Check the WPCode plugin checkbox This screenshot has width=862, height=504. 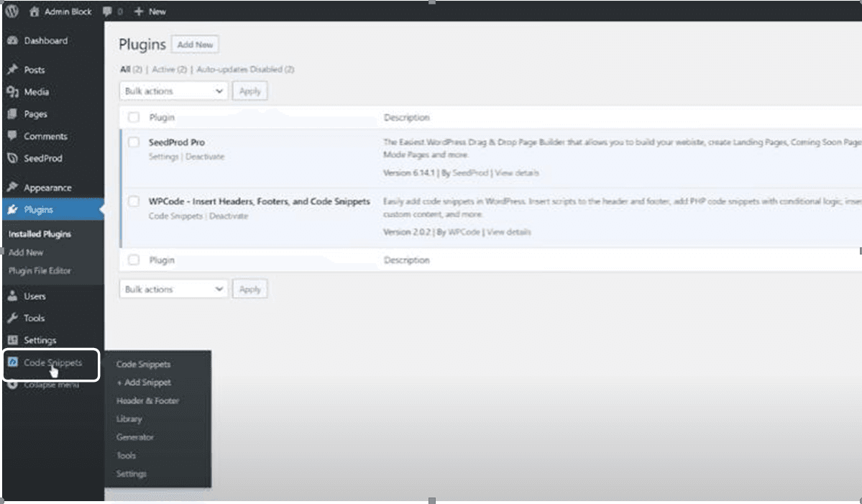[x=134, y=202]
